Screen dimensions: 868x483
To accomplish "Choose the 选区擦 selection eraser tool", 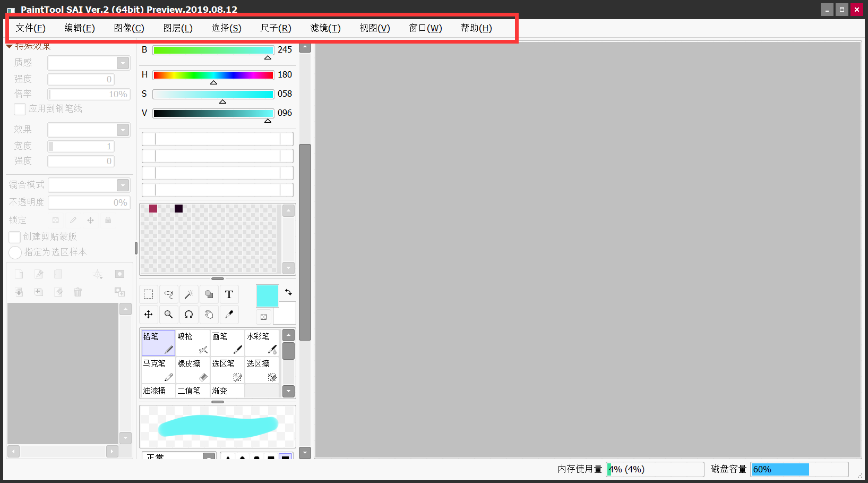I will point(262,370).
